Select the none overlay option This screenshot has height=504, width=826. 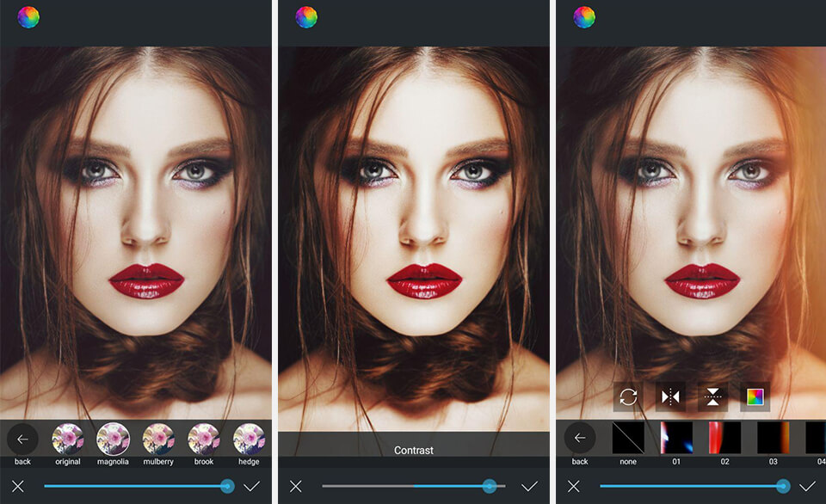click(628, 438)
